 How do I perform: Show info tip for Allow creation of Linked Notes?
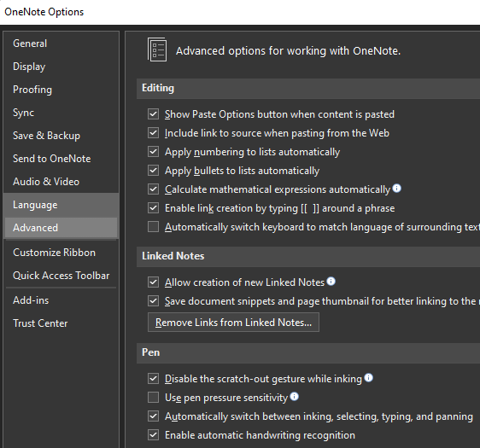tap(331, 281)
